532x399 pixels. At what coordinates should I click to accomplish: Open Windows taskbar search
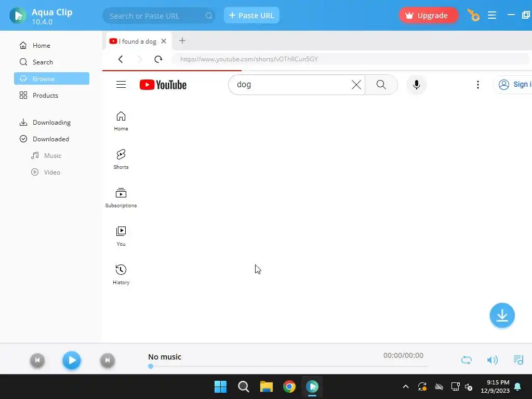point(244,387)
